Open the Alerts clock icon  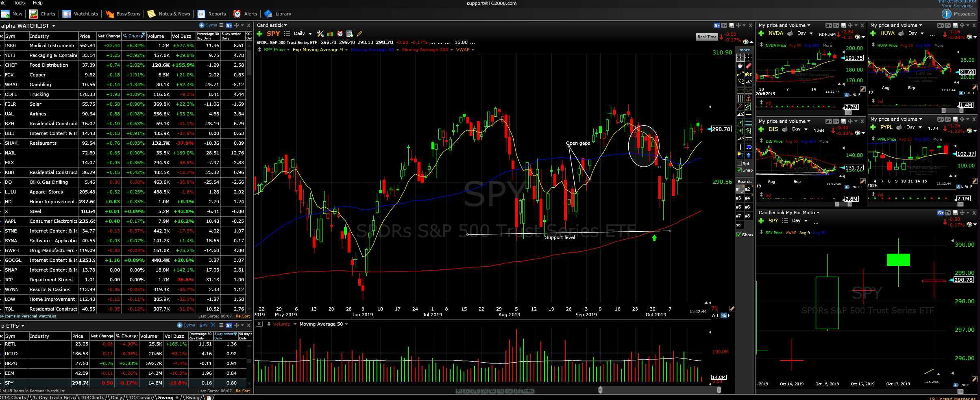coord(237,14)
